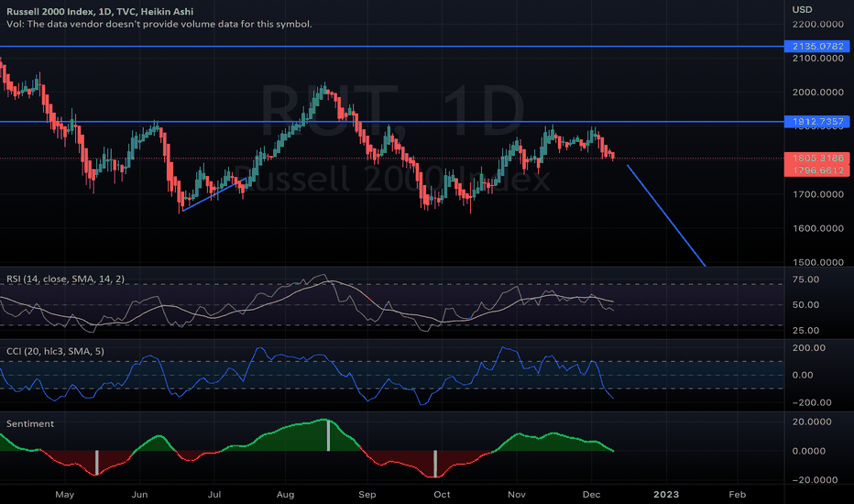Click the Jun label on time axis
This screenshot has height=504, width=854.
[x=139, y=495]
